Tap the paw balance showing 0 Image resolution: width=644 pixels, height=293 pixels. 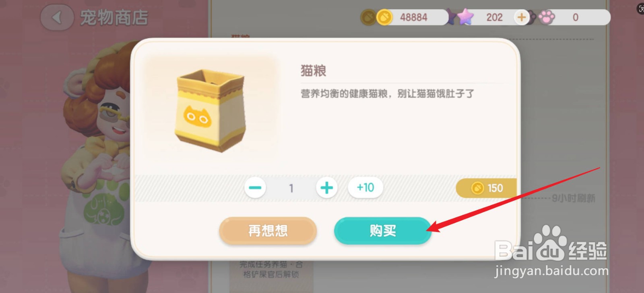tap(576, 17)
